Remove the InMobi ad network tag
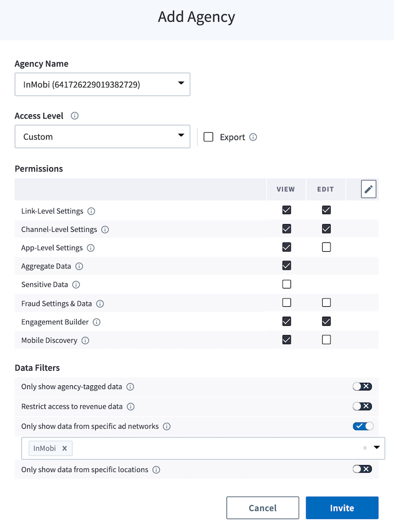Screen dimensions: 394x532 [x=65, y=448]
